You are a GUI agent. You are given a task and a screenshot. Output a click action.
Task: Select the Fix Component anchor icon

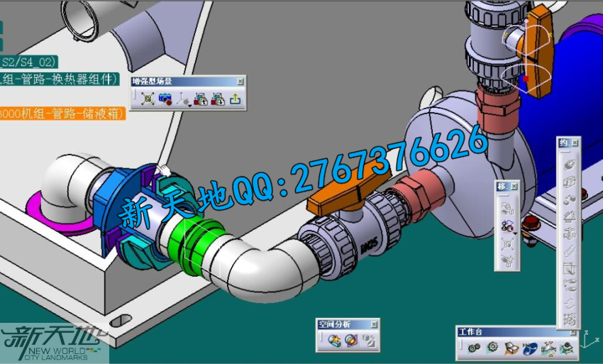(x=569, y=233)
